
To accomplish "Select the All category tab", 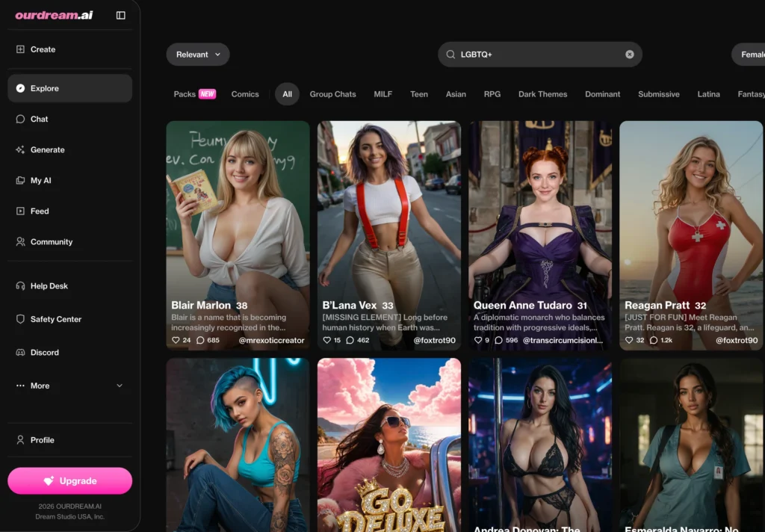I will tap(287, 94).
